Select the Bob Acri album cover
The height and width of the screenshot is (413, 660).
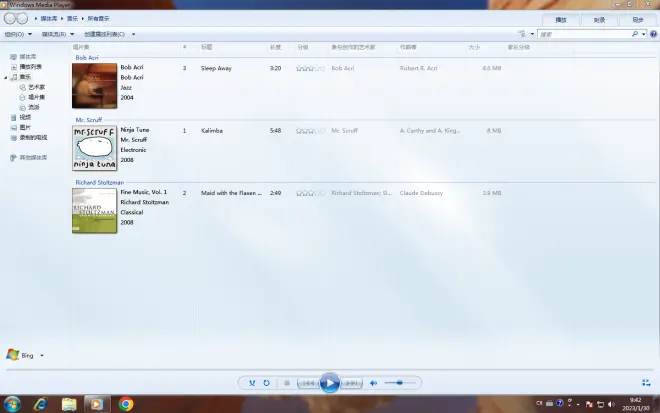click(94, 86)
